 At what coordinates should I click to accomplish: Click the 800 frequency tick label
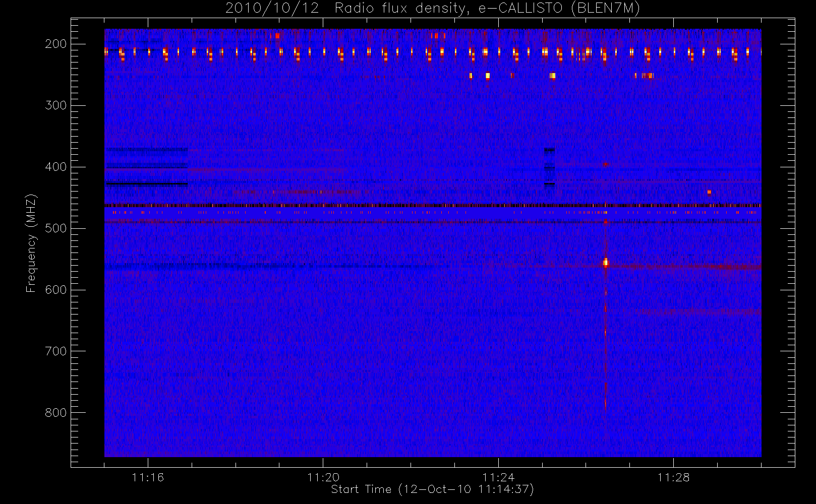(x=56, y=413)
